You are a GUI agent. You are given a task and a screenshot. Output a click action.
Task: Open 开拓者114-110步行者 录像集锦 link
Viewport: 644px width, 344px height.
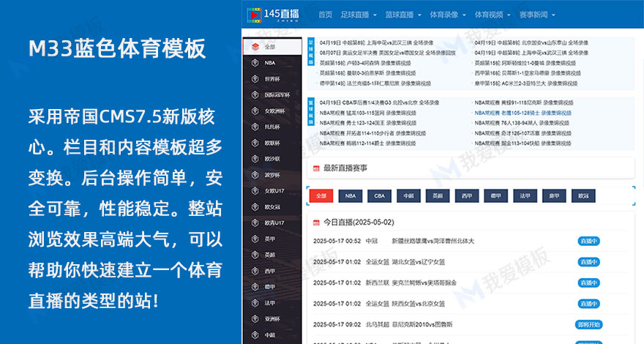372,133
